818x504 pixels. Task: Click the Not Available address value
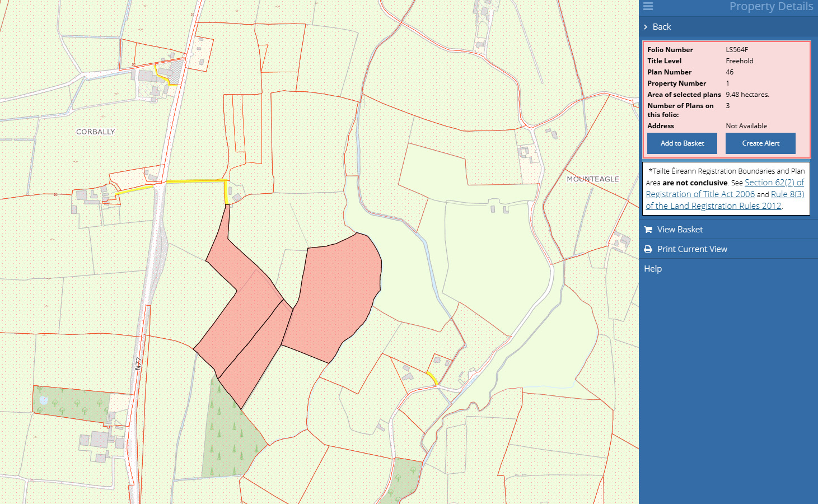(746, 126)
